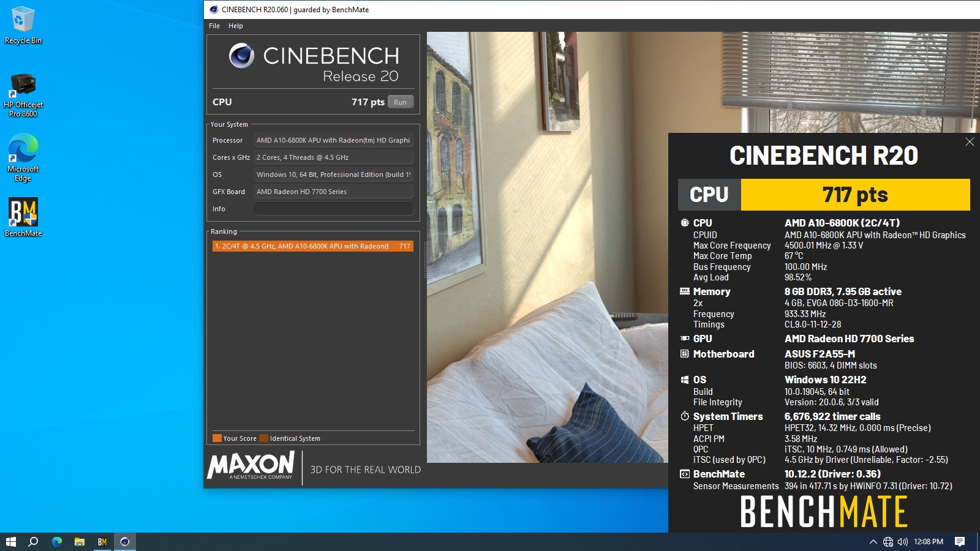Click the OS Windows icon in BenchMate panel
Viewport: 980px width, 551px height.
coord(685,380)
